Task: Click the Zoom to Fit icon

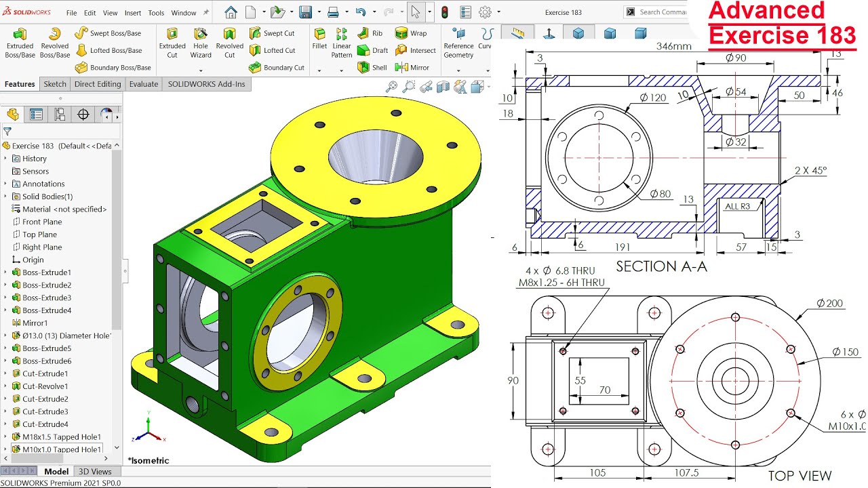Action: [x=391, y=86]
